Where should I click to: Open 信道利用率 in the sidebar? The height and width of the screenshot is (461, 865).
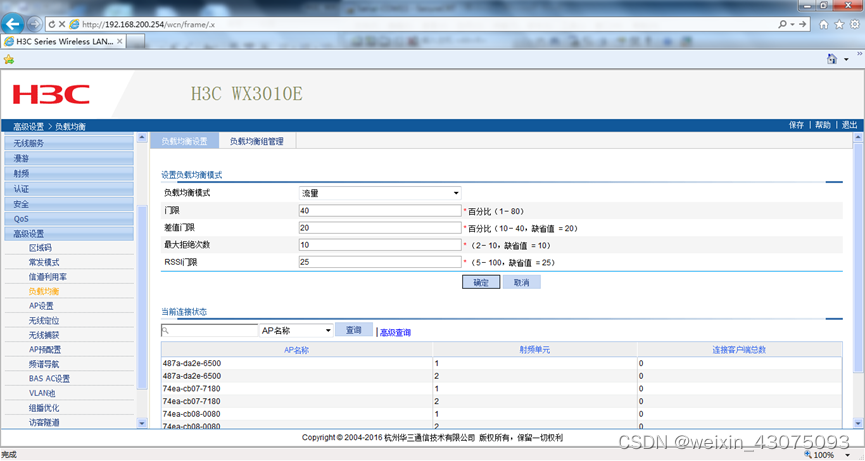pos(48,277)
